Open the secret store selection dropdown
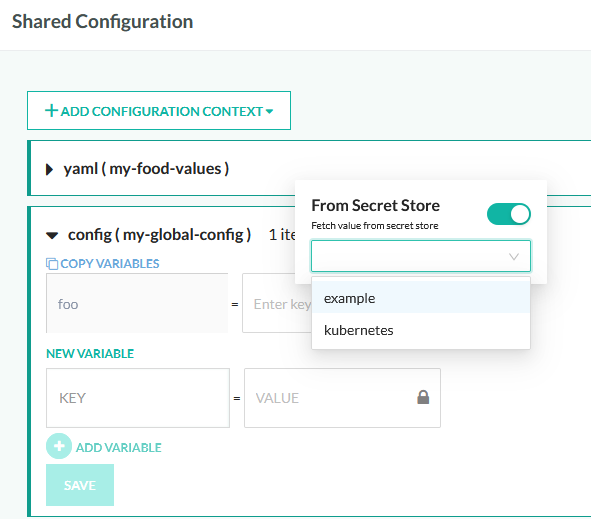Image resolution: width=591 pixels, height=519 pixels. click(421, 256)
